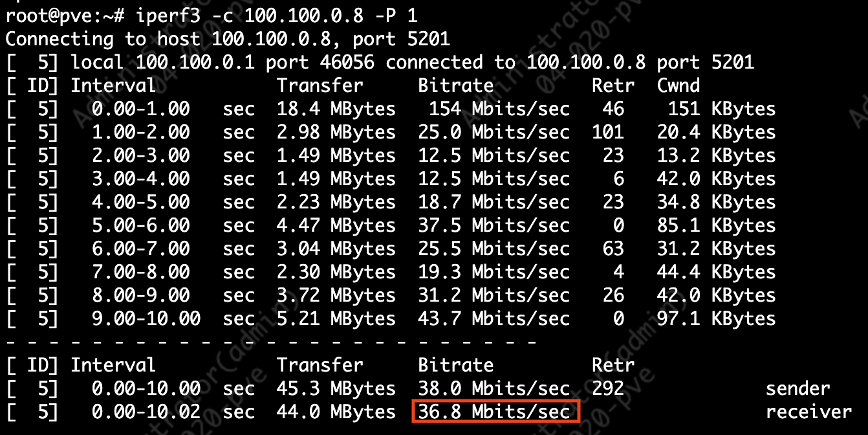The image size is (868, 435).
Task: Click the sender label in summary
Action: (x=797, y=388)
